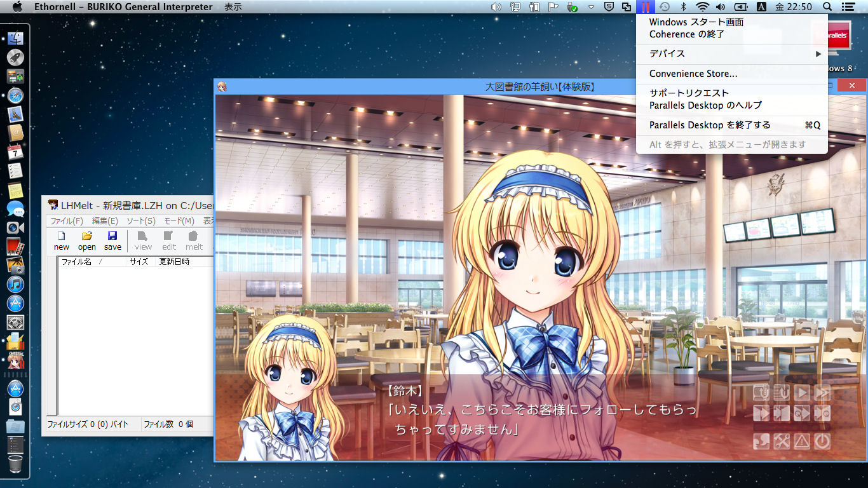Click the Ethornell application menu title
Image resolution: width=868 pixels, height=488 pixels.
123,7
